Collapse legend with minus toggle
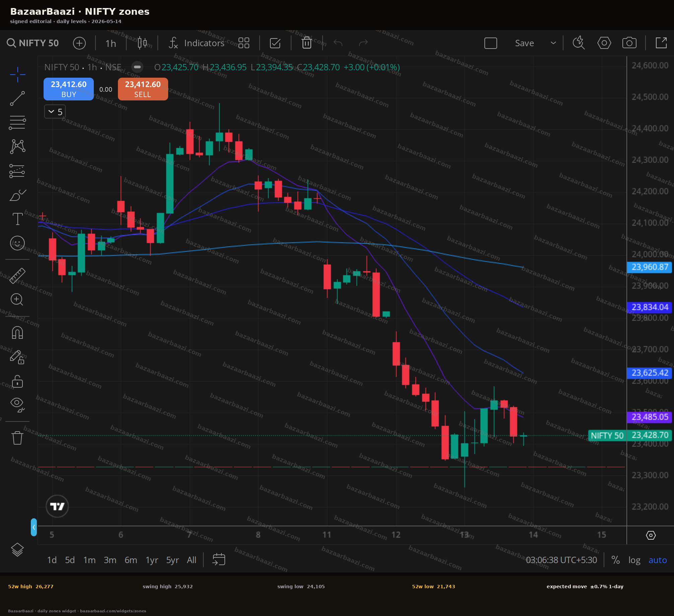The width and height of the screenshot is (674, 616). tap(137, 67)
